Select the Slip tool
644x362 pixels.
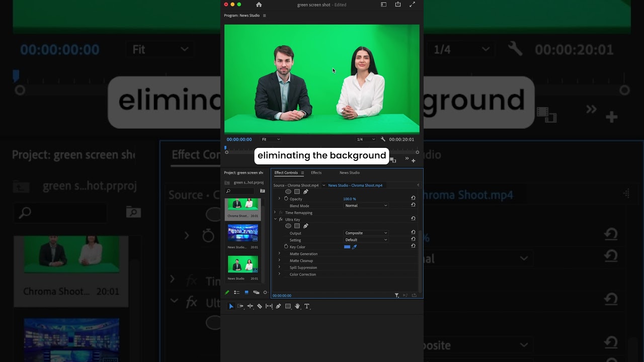click(269, 306)
